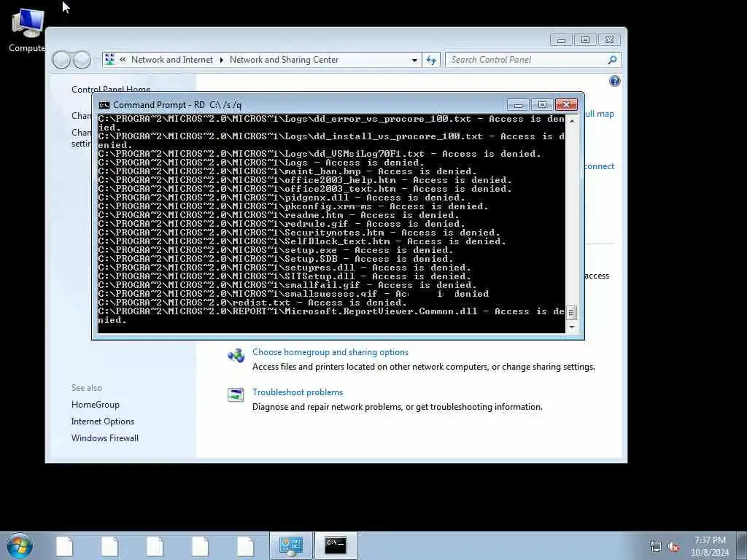Viewport: 747px width, 560px height.
Task: Open the second blank file taskbar icon
Action: point(109,545)
